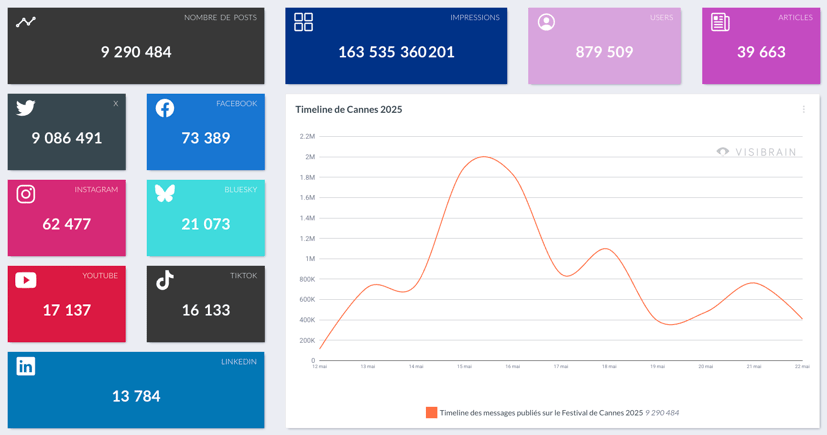Click the Facebook logo icon
The width and height of the screenshot is (827, 435).
165,108
